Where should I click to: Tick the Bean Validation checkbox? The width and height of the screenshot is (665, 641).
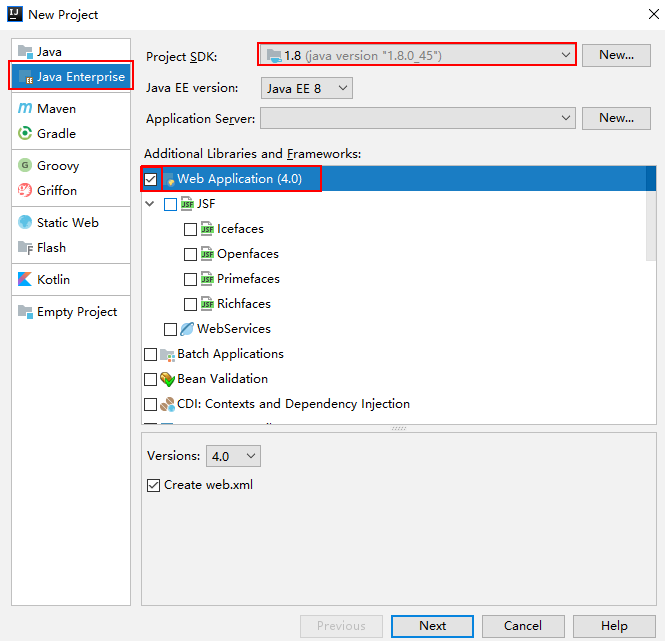[x=151, y=379]
